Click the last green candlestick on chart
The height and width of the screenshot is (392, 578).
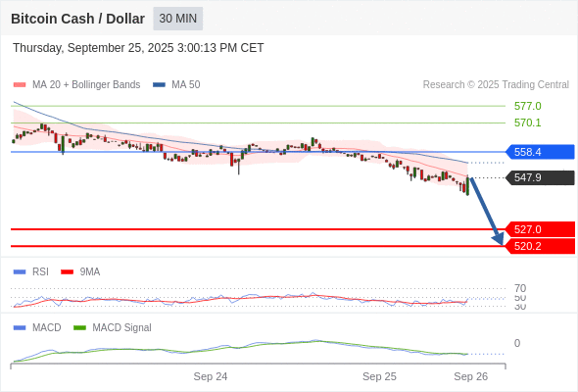467,186
